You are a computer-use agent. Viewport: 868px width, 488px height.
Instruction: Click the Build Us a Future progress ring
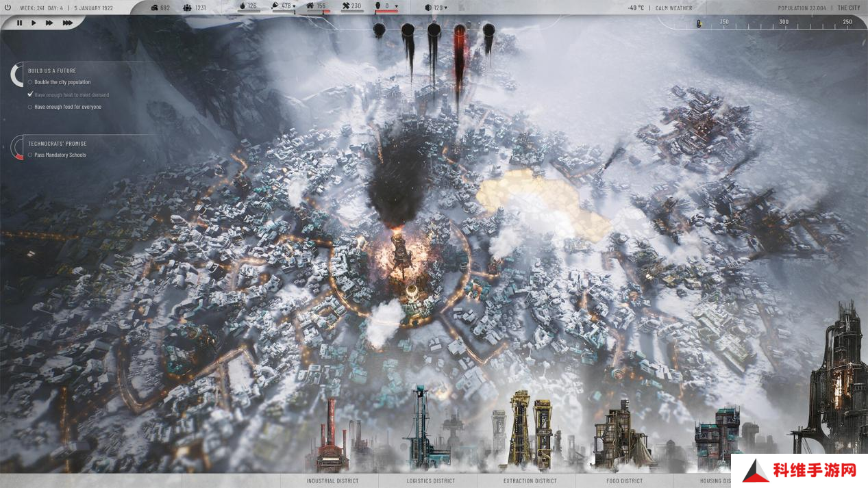pos(18,75)
